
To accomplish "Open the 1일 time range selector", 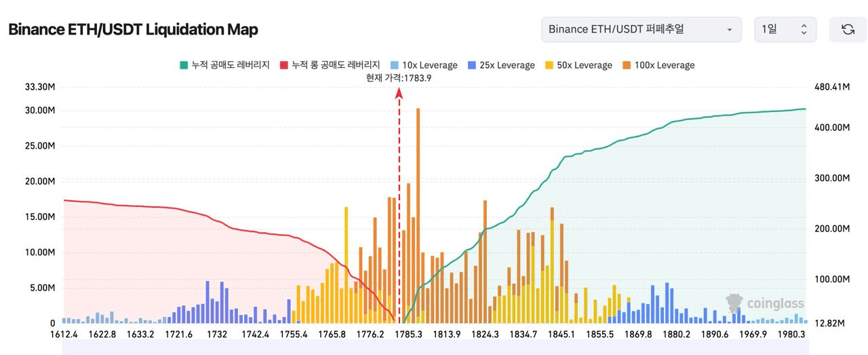I will [785, 30].
